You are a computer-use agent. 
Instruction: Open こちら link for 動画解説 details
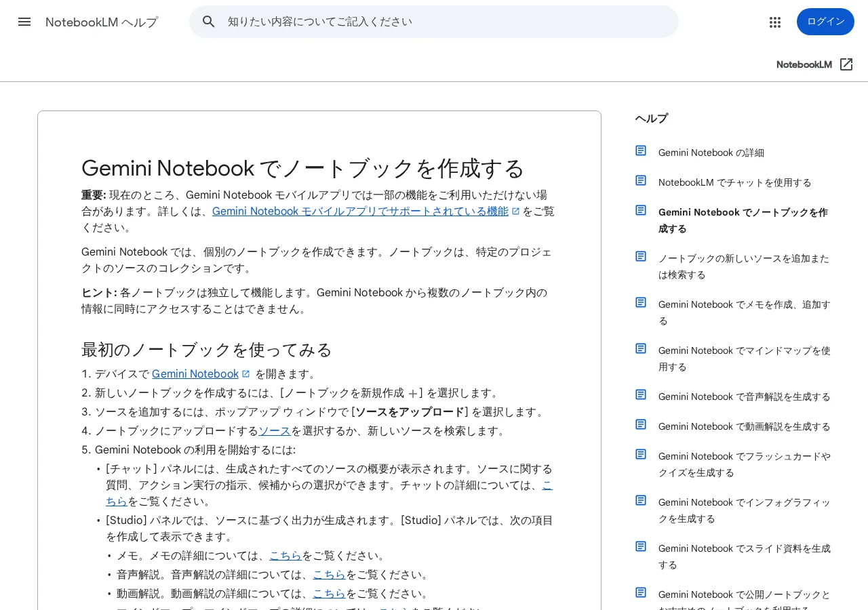pos(329,593)
